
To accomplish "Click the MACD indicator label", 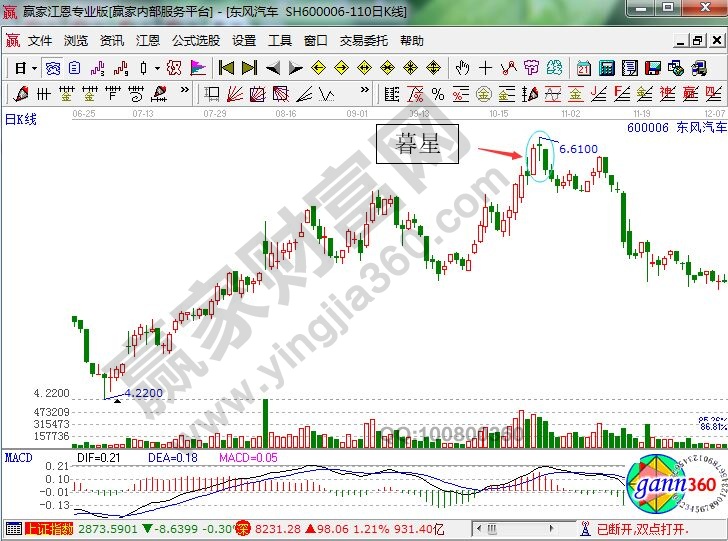I will [18, 457].
